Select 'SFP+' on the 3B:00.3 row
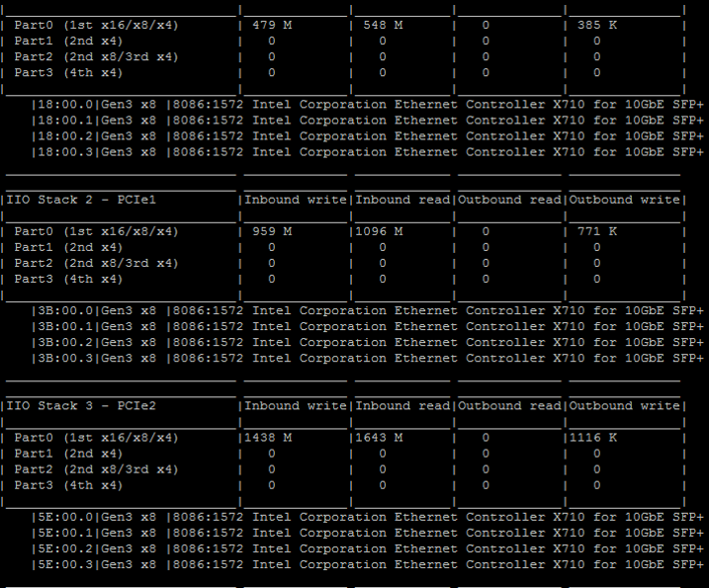 (688, 359)
